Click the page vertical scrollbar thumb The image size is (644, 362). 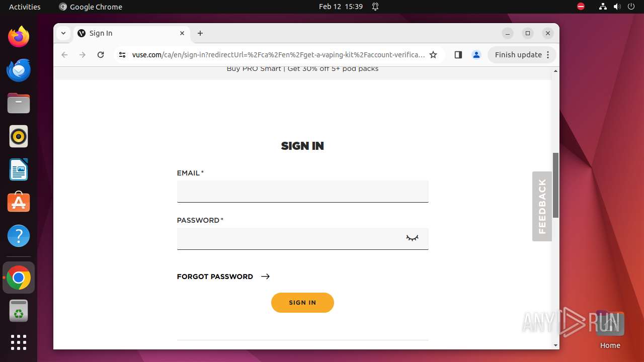555,185
